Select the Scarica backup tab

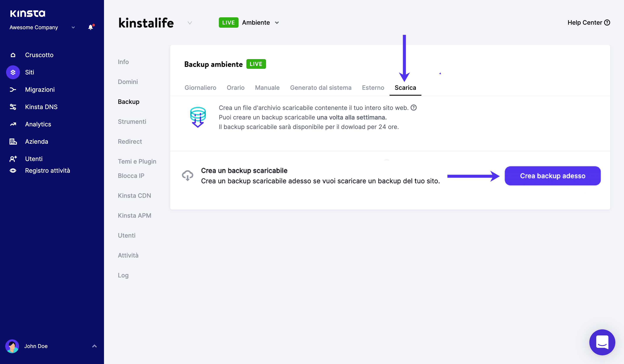pos(405,87)
